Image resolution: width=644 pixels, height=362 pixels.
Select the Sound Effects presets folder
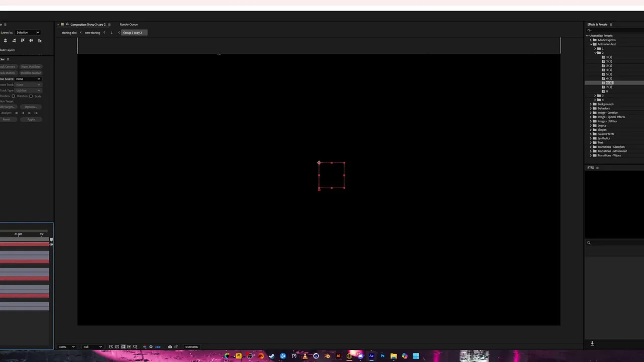(606, 134)
